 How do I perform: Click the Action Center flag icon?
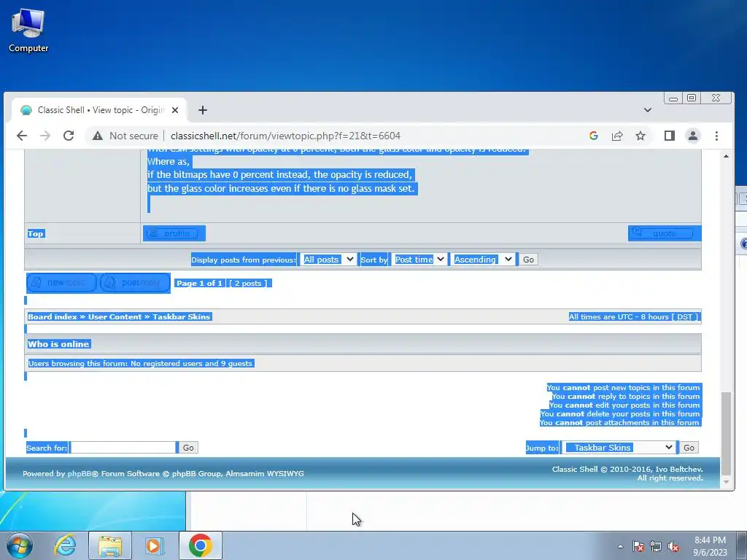coord(638,546)
